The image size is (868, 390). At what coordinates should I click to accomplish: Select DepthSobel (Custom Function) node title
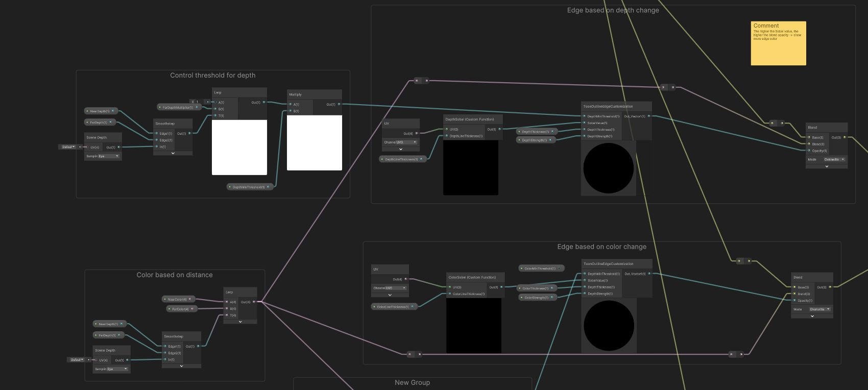470,119
